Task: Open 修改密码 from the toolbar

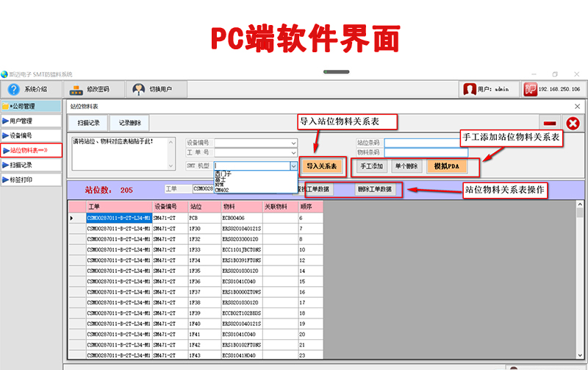Action: coord(76,89)
